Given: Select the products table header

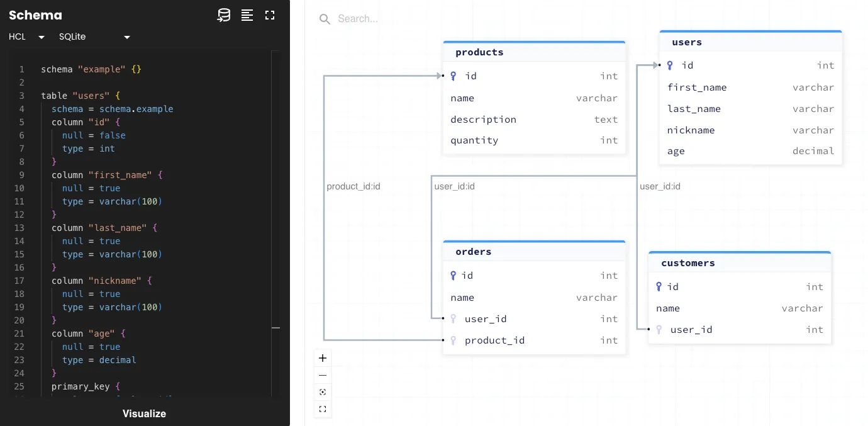Looking at the screenshot, I should (x=534, y=52).
